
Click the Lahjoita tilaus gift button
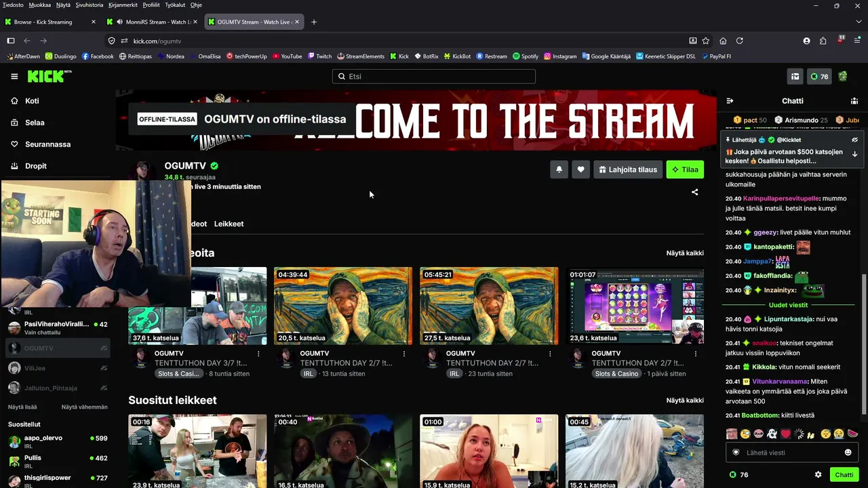628,169
